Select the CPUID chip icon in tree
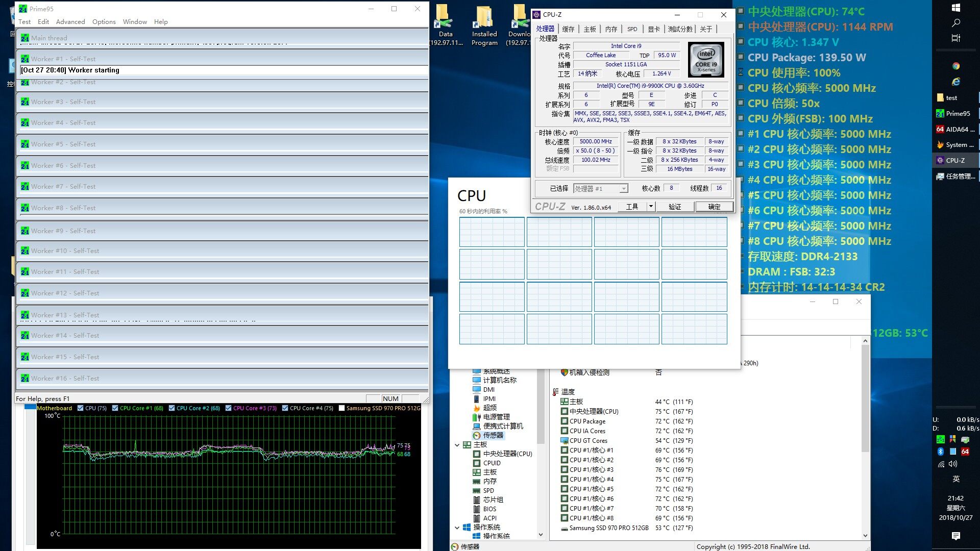This screenshot has height=551, width=980. point(477,463)
